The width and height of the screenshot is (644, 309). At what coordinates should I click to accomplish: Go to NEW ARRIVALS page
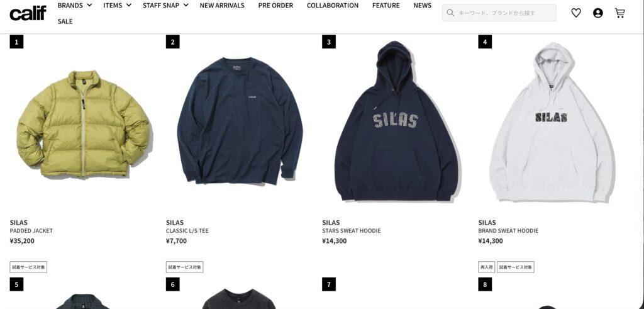[x=222, y=5]
